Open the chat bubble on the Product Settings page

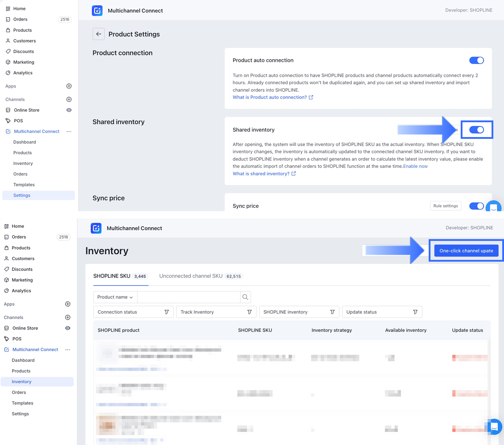(493, 207)
